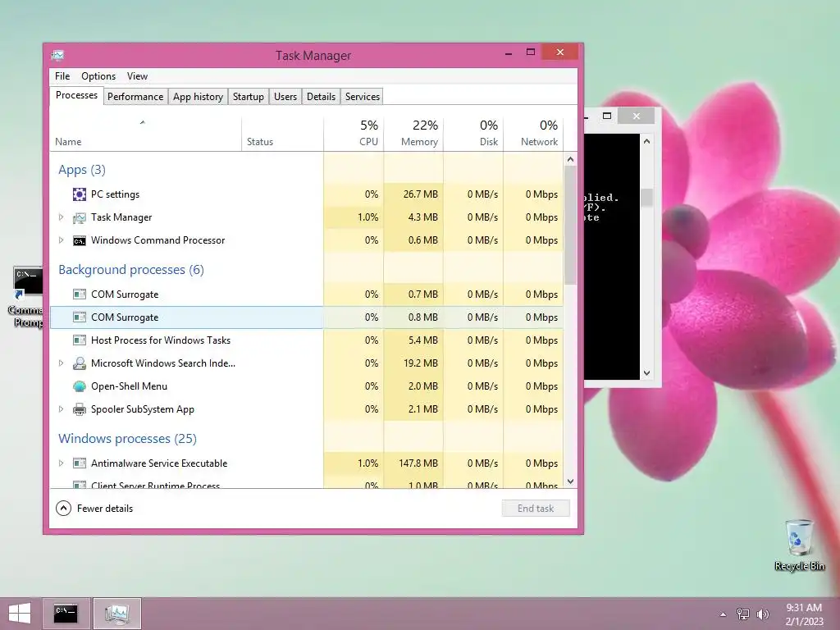840x630 pixels.
Task: Maximize the Command Prompt window
Action: click(607, 116)
